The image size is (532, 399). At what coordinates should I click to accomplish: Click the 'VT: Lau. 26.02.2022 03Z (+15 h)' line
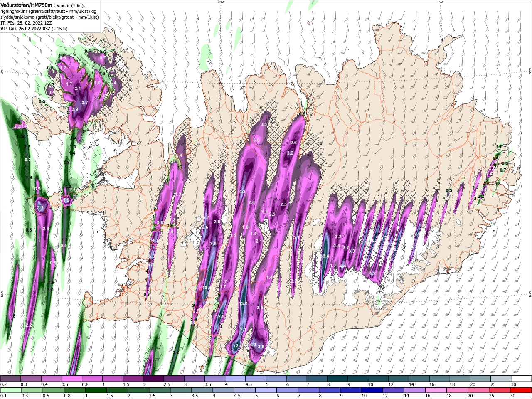tap(34, 29)
